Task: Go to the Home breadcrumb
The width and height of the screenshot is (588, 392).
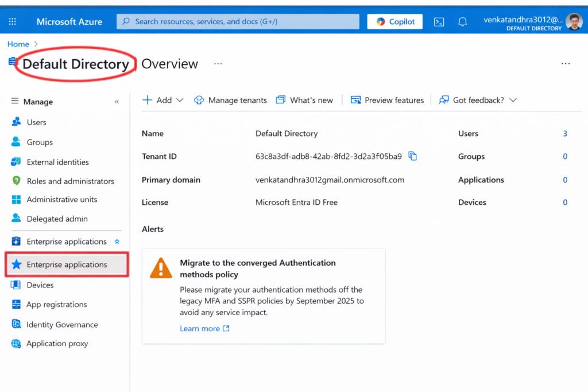Action: pos(18,44)
